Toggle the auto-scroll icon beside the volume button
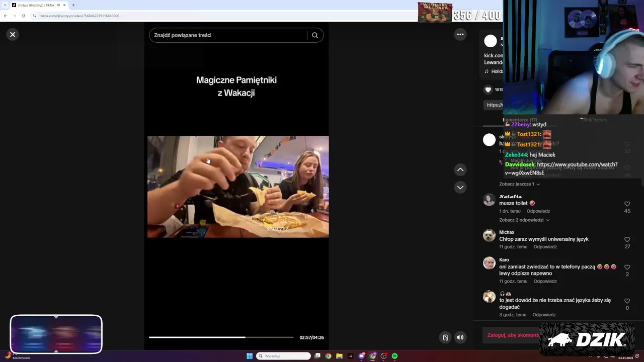 click(445, 338)
